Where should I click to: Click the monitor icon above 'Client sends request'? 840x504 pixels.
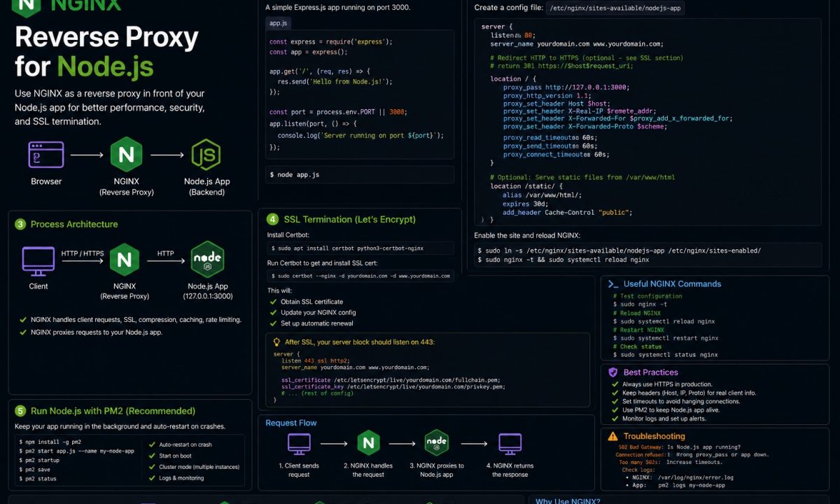299,443
